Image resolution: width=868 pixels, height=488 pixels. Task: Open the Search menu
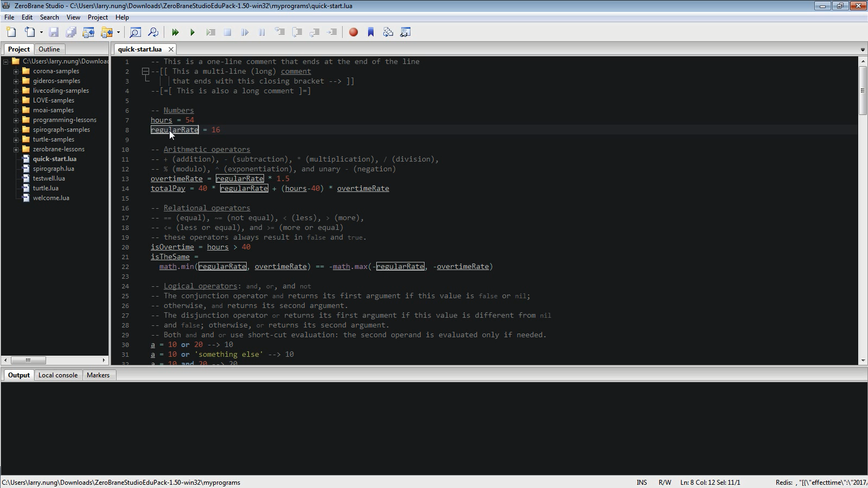coord(49,17)
